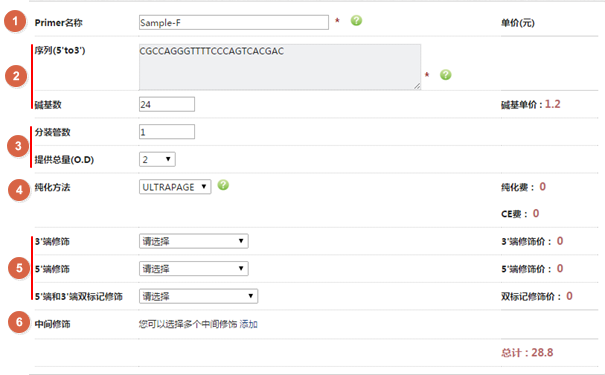Click the orange step 5 badge
Screen dimensions: 605x375
tap(19, 268)
